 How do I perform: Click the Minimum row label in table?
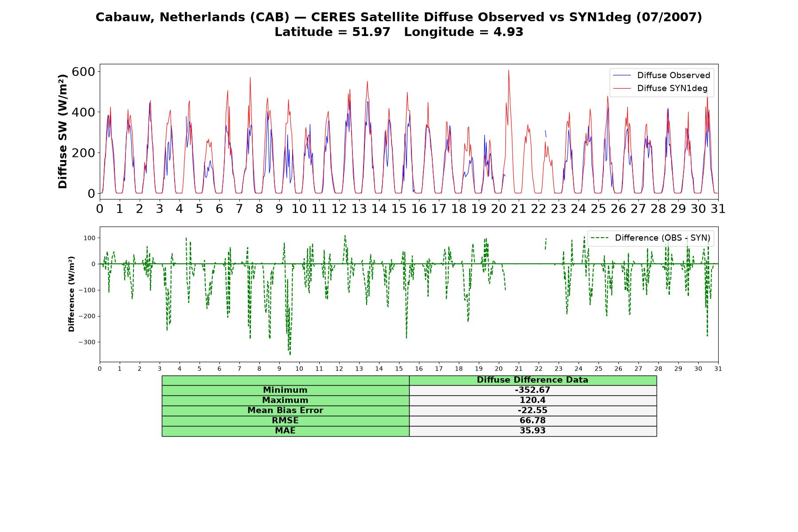pyautogui.click(x=286, y=390)
